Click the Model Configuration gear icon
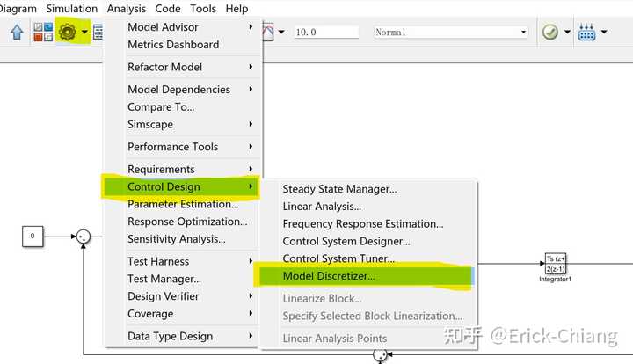The width and height of the screenshot is (633, 364). tap(67, 33)
